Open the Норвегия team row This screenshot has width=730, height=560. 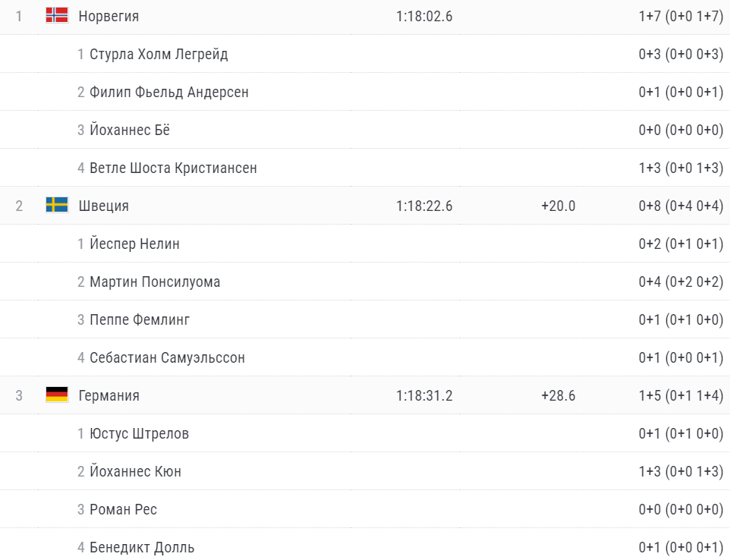tap(109, 16)
